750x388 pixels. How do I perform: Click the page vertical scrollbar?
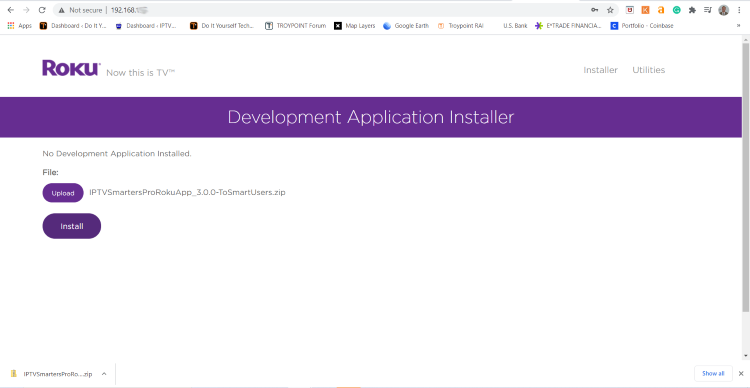[x=745, y=177]
